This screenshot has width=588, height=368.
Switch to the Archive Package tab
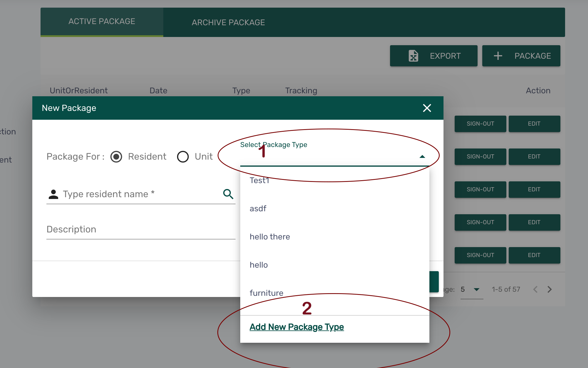click(228, 22)
